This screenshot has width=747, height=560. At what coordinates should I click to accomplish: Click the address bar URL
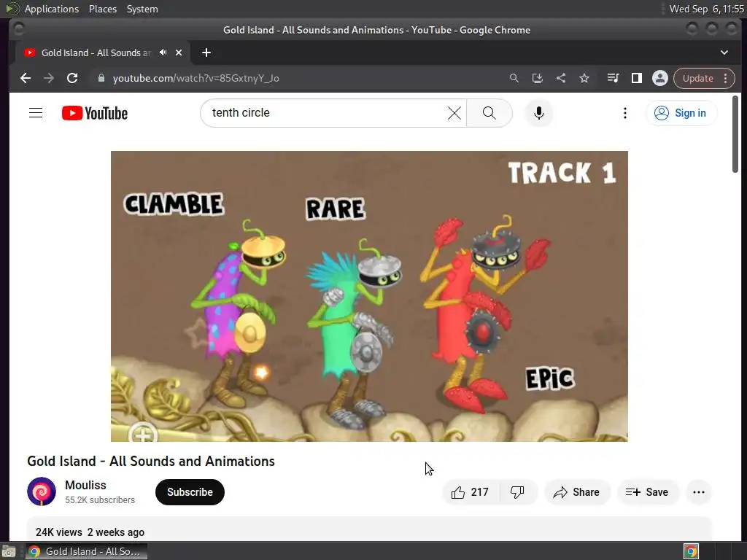click(196, 78)
